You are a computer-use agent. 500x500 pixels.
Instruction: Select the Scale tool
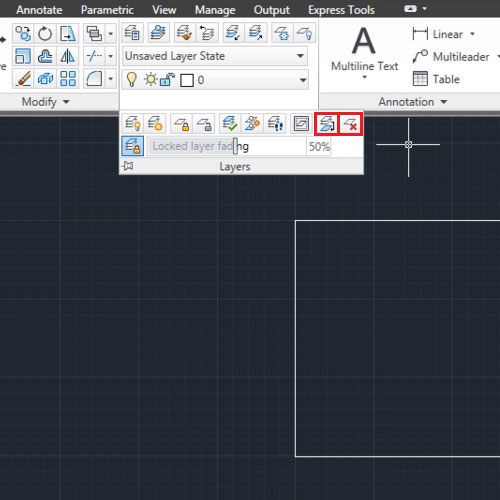[x=23, y=56]
